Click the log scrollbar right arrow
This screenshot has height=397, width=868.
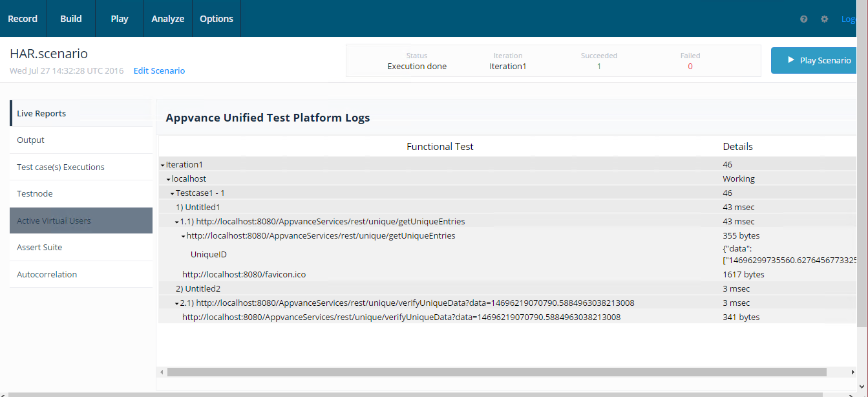tap(853, 372)
